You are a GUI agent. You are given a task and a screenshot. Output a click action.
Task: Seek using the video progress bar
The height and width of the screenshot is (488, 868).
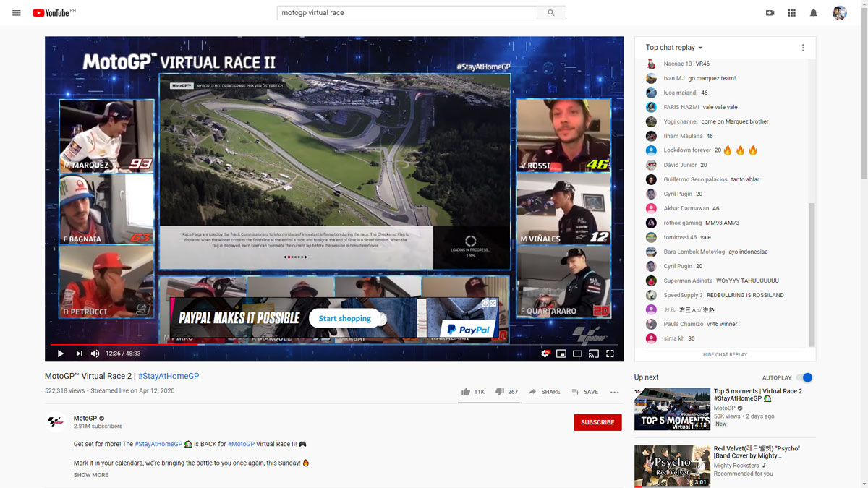pyautogui.click(x=334, y=344)
